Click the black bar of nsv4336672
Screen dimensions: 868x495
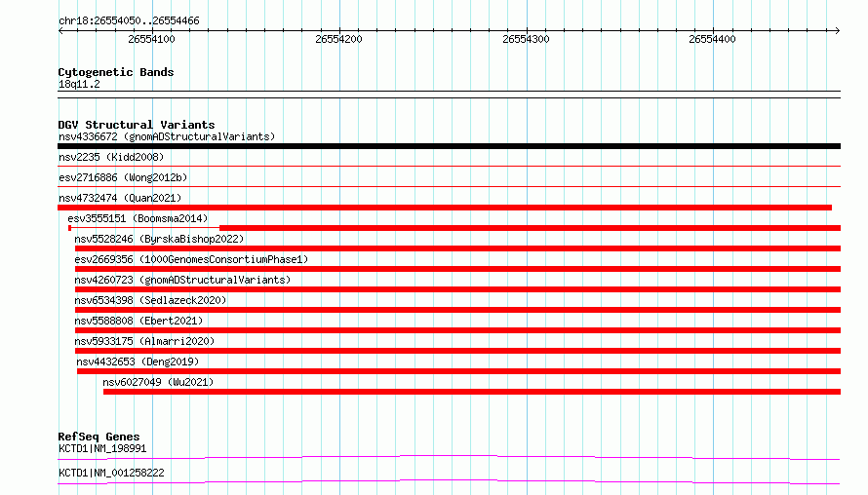(x=449, y=146)
